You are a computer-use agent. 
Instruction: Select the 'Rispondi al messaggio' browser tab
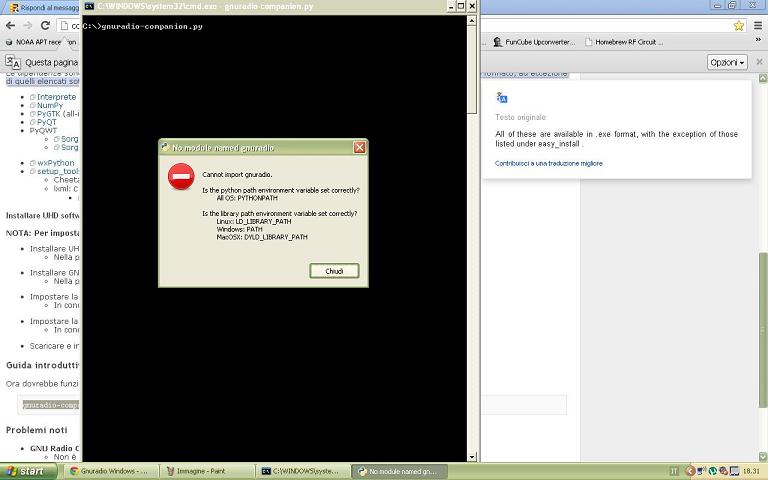(45, 7)
